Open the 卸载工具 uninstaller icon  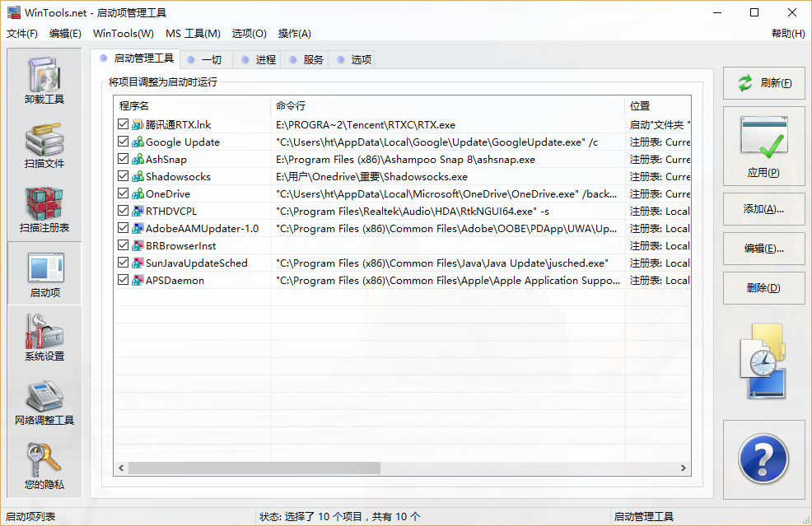(x=44, y=81)
